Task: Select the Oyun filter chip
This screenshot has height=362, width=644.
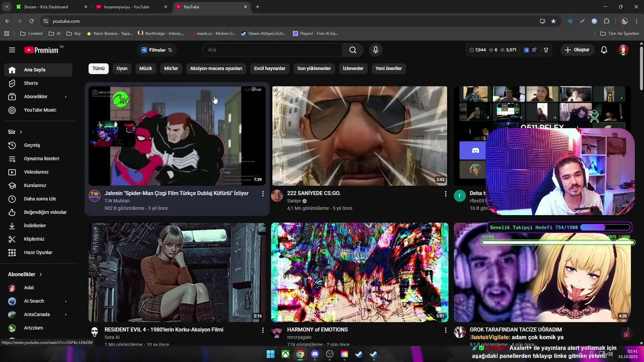Action: click(122, 68)
